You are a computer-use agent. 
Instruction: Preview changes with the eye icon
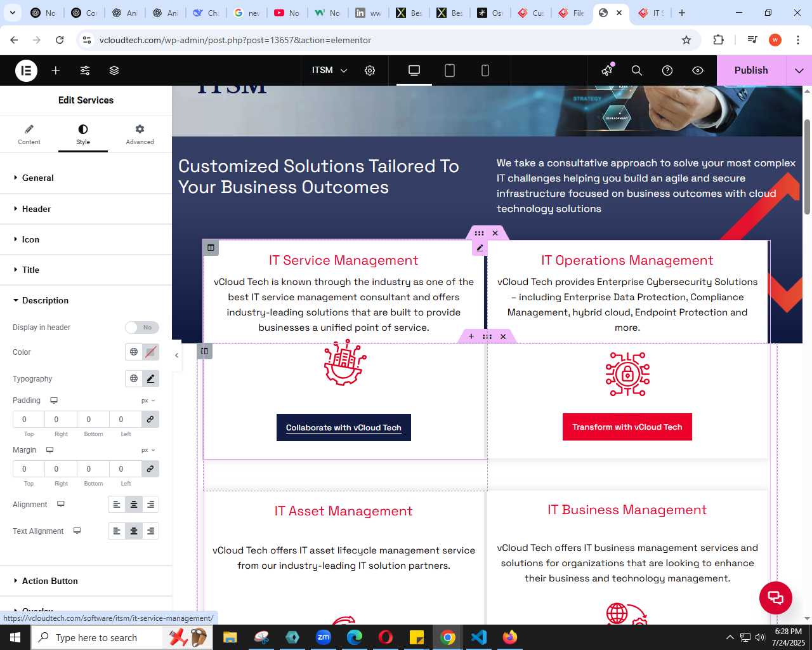pos(698,70)
